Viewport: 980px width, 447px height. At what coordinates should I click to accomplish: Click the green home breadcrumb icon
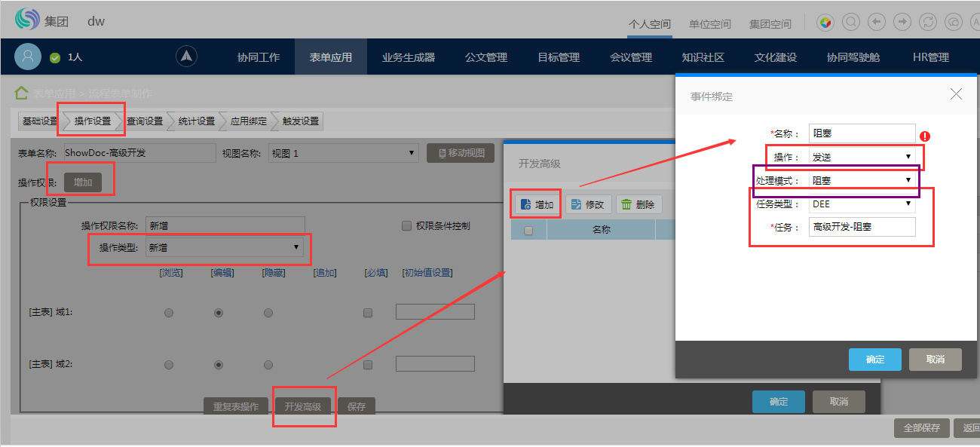coord(22,93)
